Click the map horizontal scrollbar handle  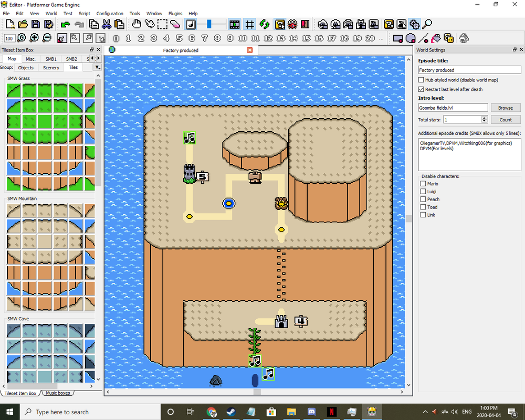(x=257, y=392)
